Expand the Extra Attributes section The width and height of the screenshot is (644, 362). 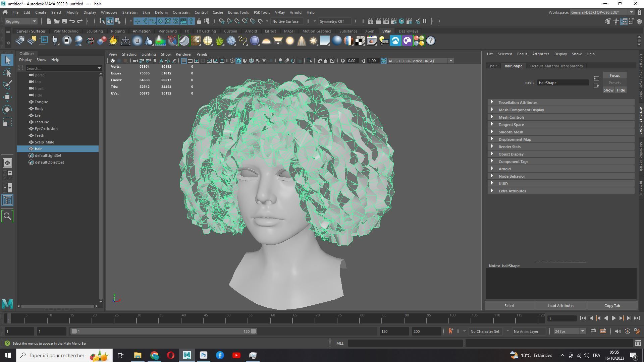(x=561, y=191)
